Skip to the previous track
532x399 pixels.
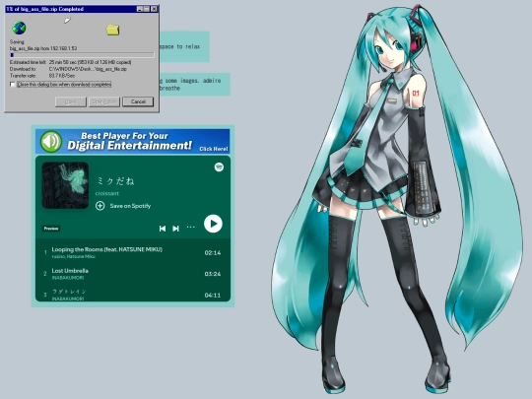pos(163,229)
